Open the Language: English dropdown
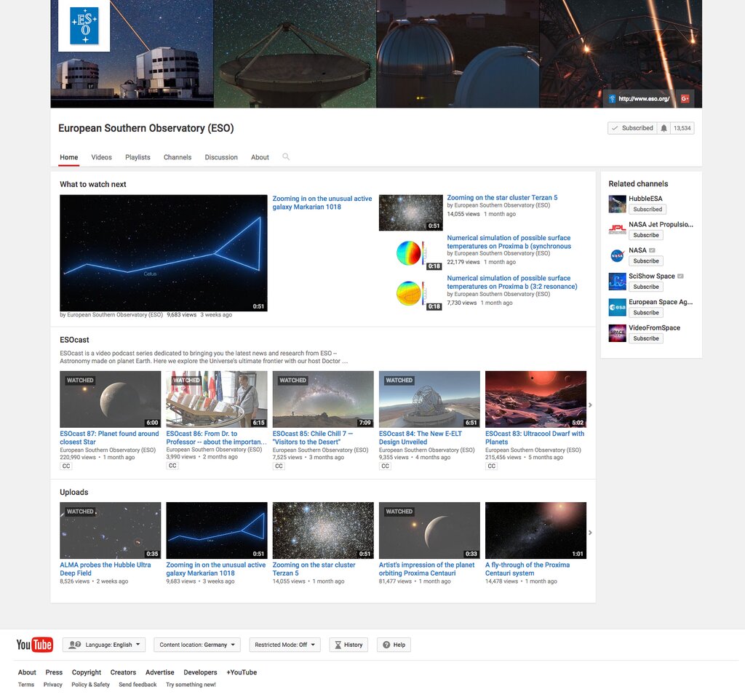 [104, 645]
